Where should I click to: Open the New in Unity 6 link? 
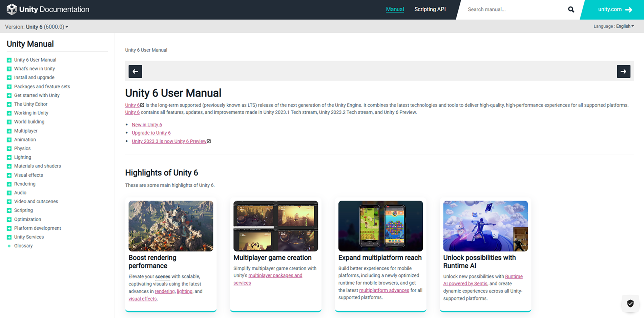point(147,124)
